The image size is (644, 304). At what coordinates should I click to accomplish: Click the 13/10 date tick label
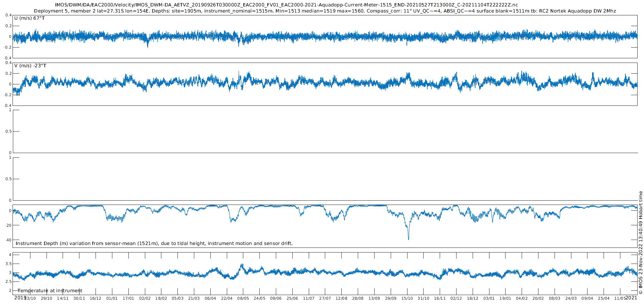pos(30,298)
